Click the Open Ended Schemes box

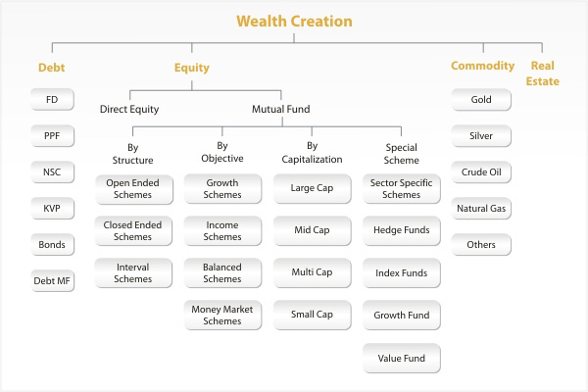pos(133,189)
